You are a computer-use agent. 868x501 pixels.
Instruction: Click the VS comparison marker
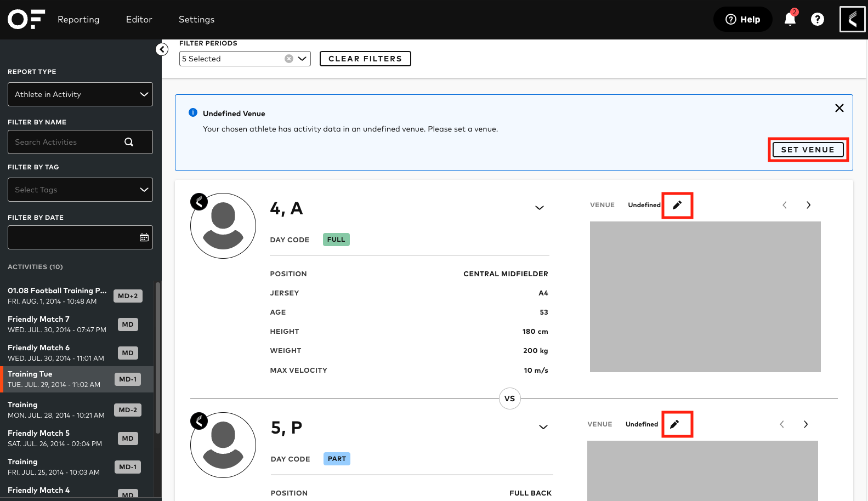[510, 398]
